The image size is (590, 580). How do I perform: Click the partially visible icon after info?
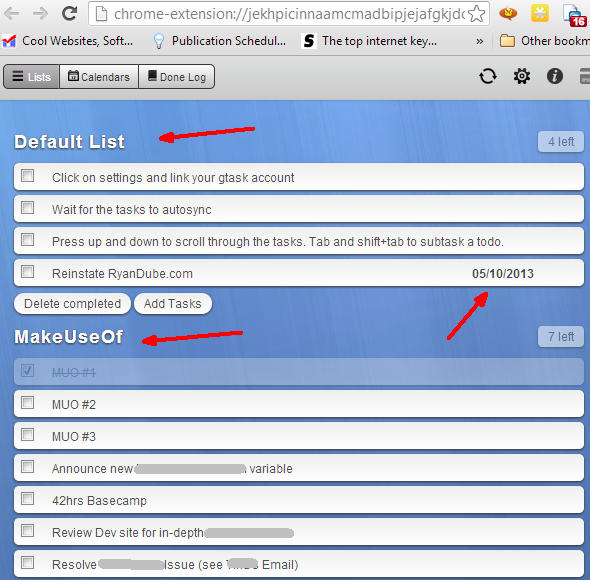tap(584, 76)
